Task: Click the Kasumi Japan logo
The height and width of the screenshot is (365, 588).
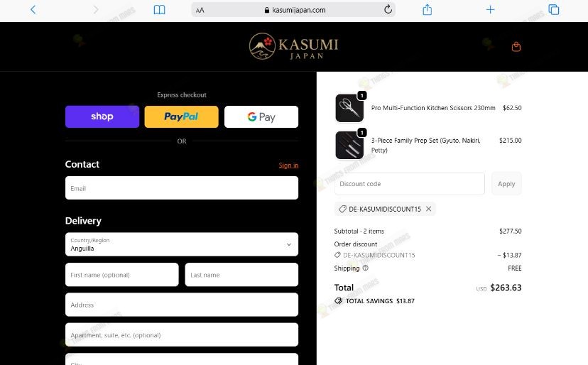Action: [293, 46]
